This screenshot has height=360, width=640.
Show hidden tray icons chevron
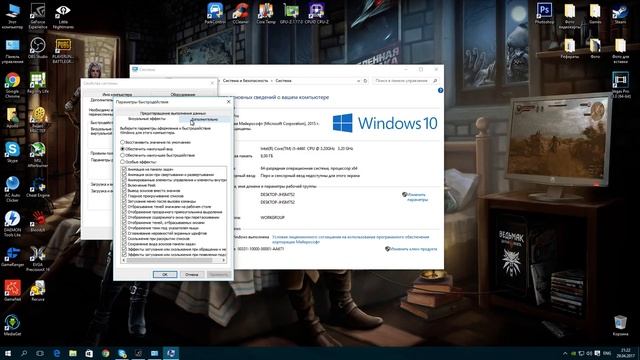point(565,353)
